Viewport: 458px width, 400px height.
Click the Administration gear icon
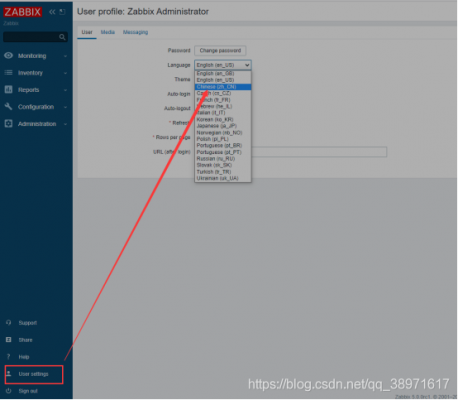pyautogui.click(x=9, y=124)
